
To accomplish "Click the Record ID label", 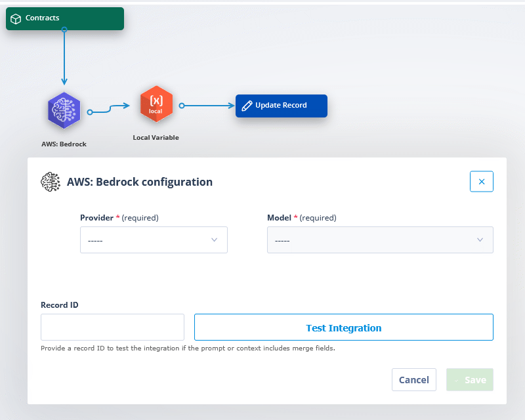I will (60, 305).
